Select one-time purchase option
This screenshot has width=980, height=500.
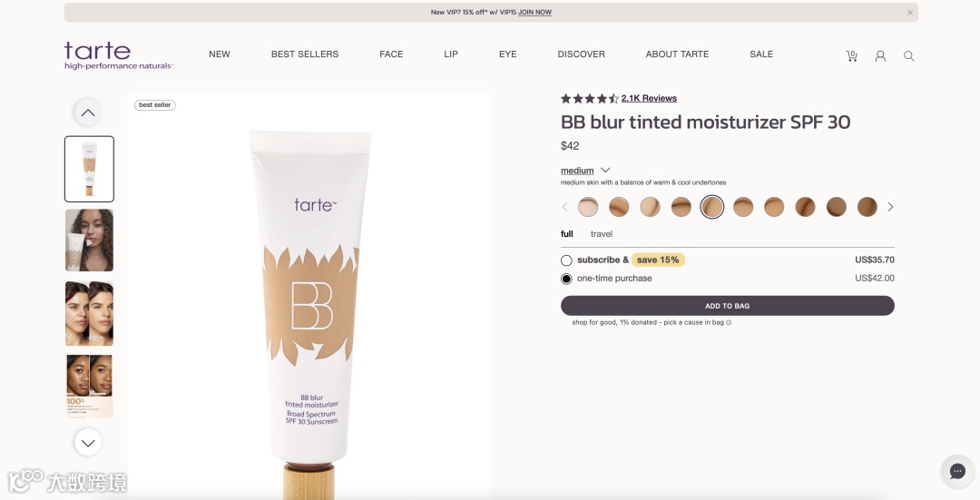click(566, 279)
